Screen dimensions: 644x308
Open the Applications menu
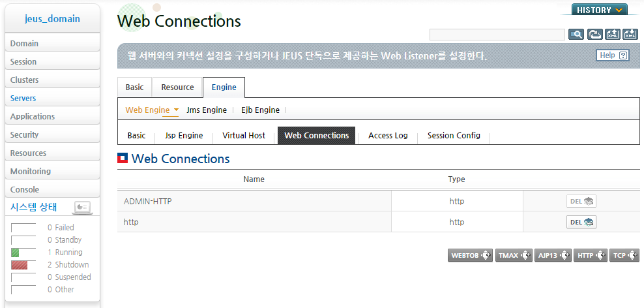52,116
